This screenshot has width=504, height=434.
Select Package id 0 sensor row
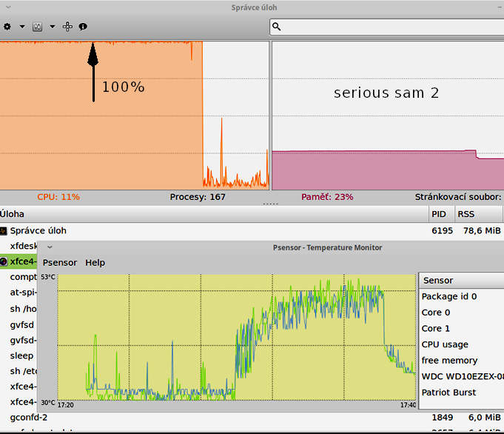click(x=448, y=296)
